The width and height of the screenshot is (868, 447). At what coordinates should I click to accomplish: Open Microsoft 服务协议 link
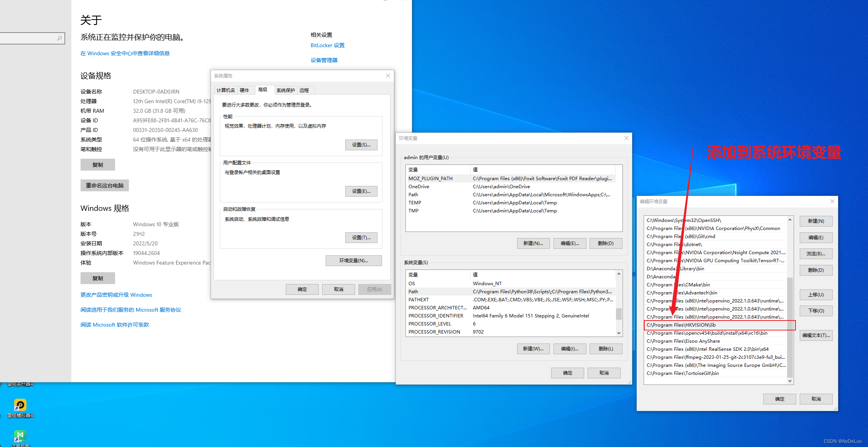coord(131,310)
